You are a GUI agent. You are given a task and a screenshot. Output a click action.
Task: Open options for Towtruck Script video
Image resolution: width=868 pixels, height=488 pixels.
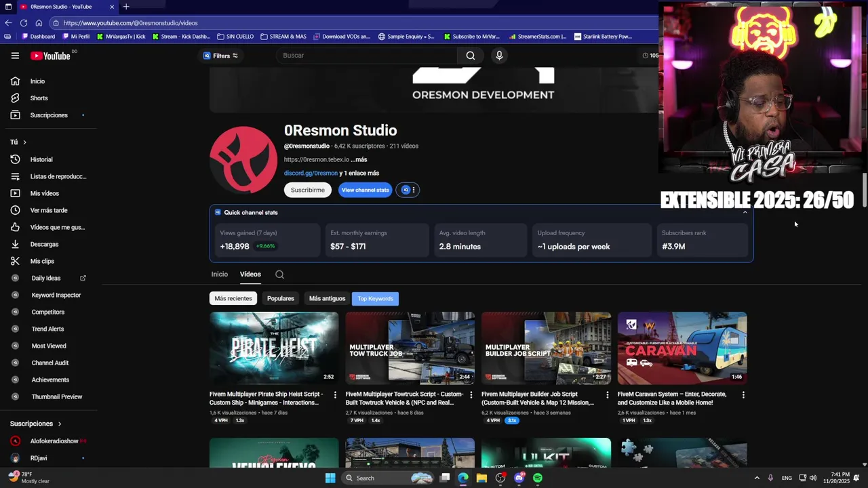[x=471, y=394]
